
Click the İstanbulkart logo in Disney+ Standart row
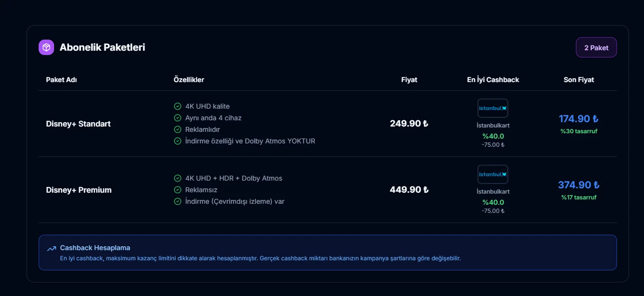(x=492, y=108)
